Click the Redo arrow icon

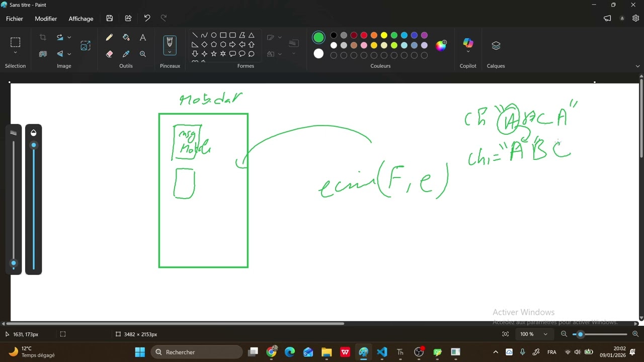pos(164,19)
